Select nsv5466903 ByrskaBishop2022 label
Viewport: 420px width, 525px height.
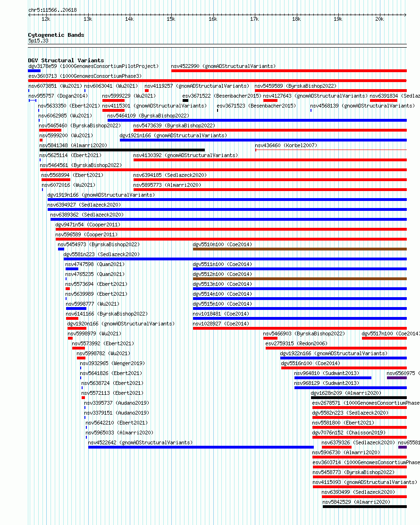304,333
